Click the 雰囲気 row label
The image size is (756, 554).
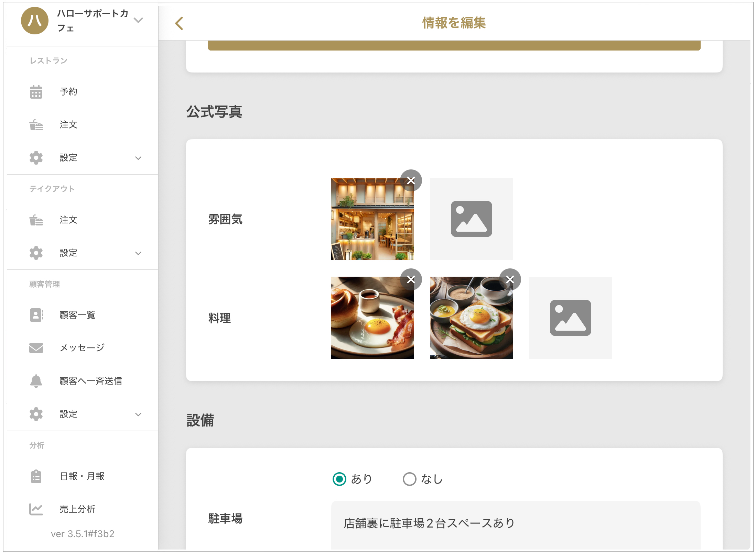click(x=225, y=219)
